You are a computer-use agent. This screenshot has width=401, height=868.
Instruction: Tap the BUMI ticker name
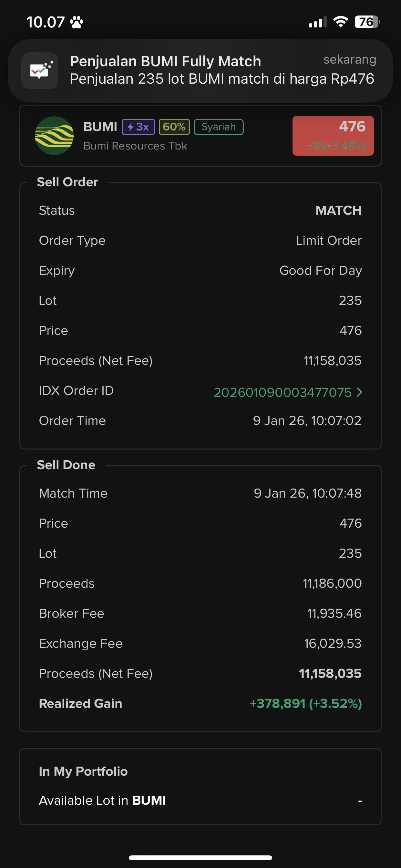click(100, 127)
